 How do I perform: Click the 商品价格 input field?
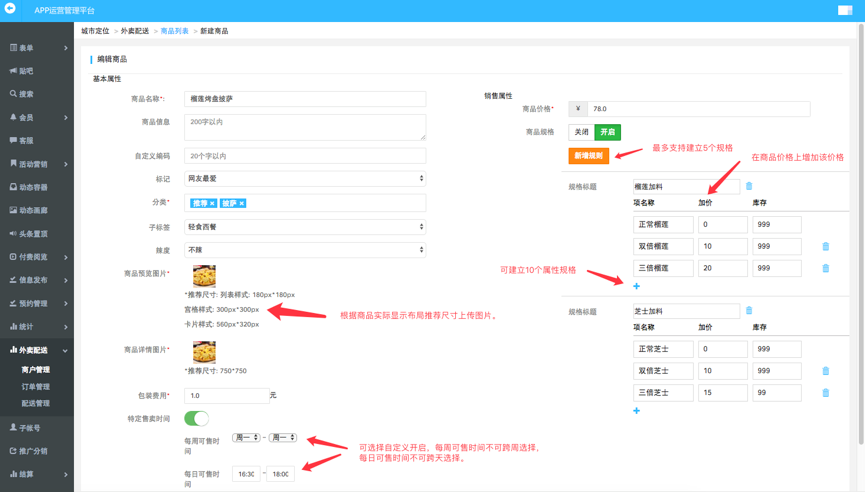698,108
